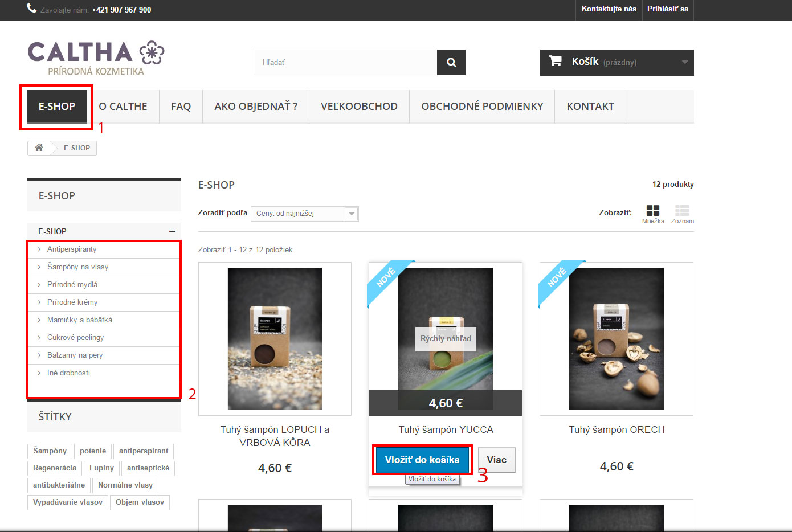Image resolution: width=792 pixels, height=532 pixels.
Task: Click the Objem vlasov tag
Action: pyautogui.click(x=140, y=502)
